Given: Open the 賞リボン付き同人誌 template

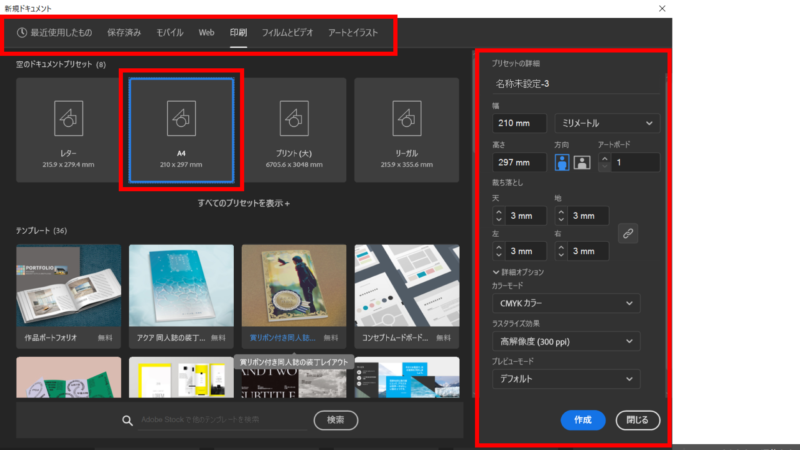Looking at the screenshot, I should (294, 296).
